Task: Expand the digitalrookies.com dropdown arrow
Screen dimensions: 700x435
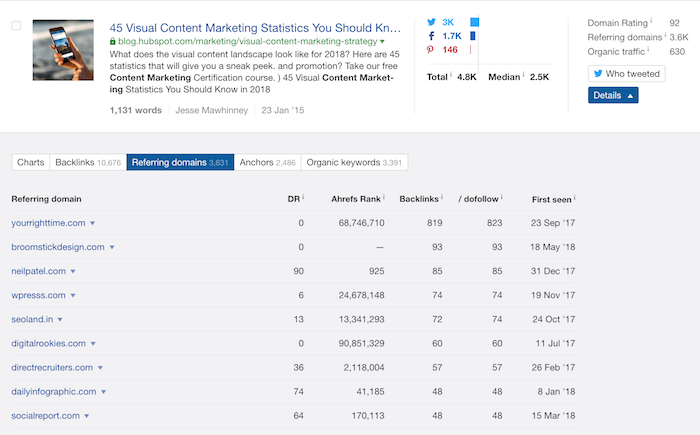Action: click(x=93, y=343)
